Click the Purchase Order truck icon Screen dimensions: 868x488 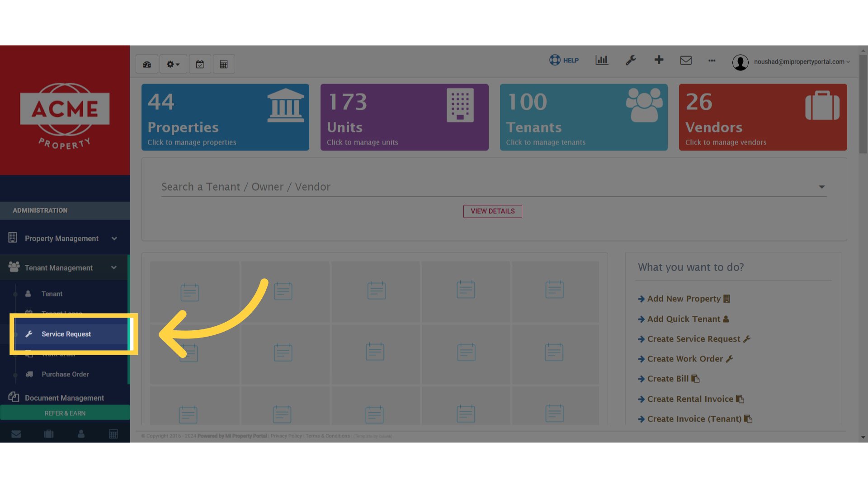[29, 374]
